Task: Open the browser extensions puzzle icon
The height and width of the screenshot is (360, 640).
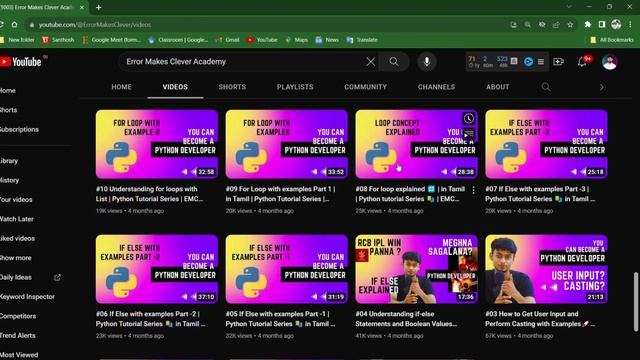Action: [x=588, y=24]
